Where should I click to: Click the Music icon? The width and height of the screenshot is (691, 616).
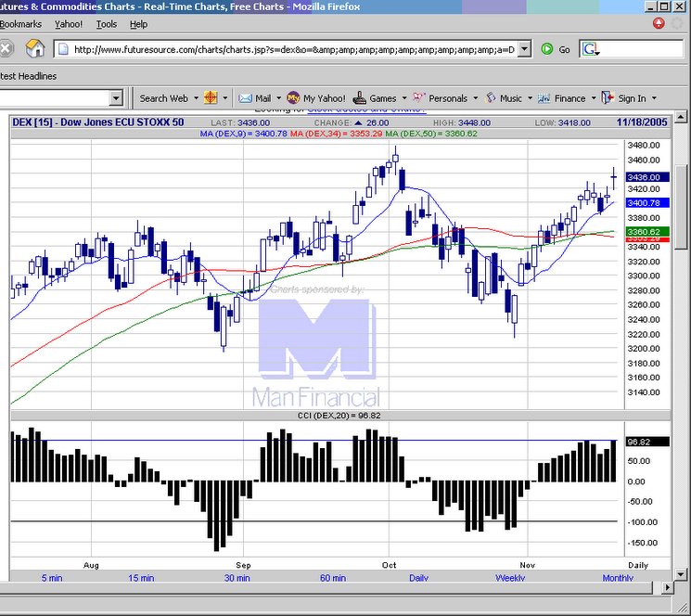[491, 97]
